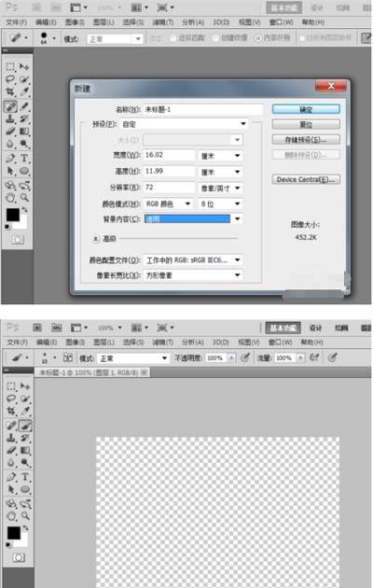This screenshot has height=588, width=373.
Task: Pick Path Selection tool in 未标题-1 document window
Action: (x=11, y=489)
